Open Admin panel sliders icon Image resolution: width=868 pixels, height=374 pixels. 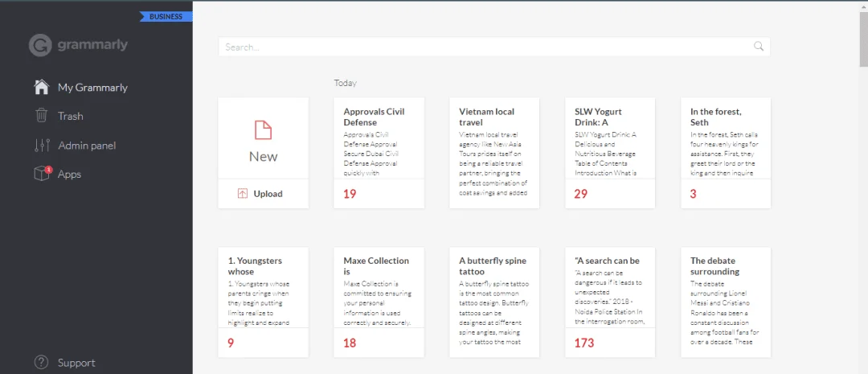42,145
